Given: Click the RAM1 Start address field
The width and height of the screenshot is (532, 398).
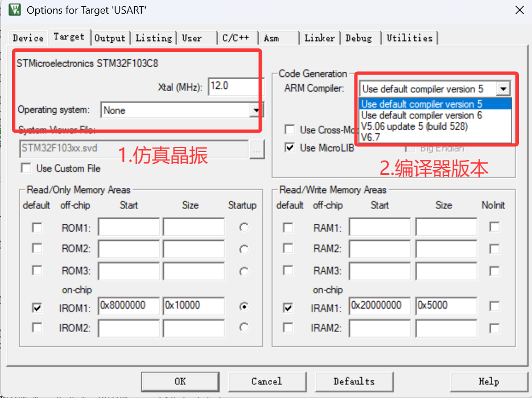Looking at the screenshot, I should [380, 227].
